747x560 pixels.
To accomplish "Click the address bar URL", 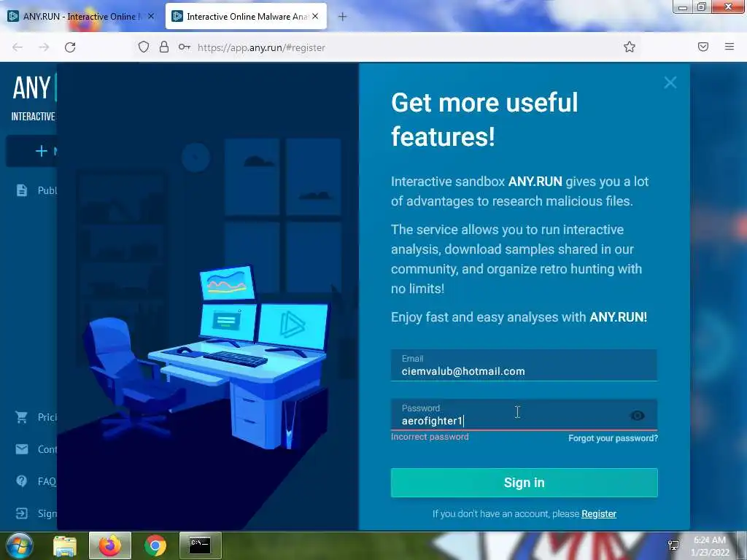I will point(261,47).
